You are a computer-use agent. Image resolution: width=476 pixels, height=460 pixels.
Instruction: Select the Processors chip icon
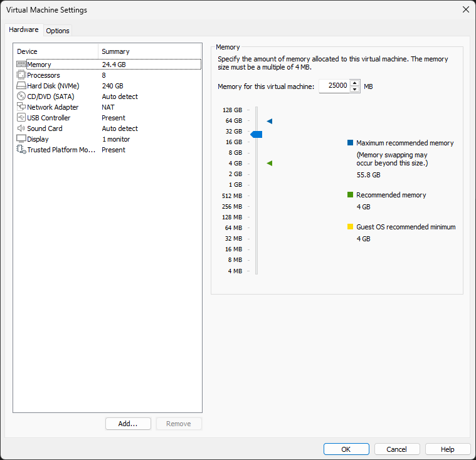point(21,75)
